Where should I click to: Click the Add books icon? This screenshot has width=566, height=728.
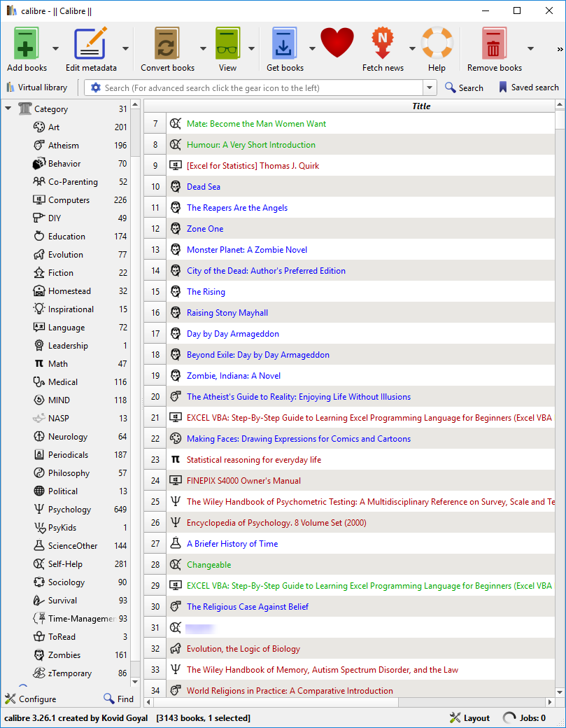coord(27,43)
